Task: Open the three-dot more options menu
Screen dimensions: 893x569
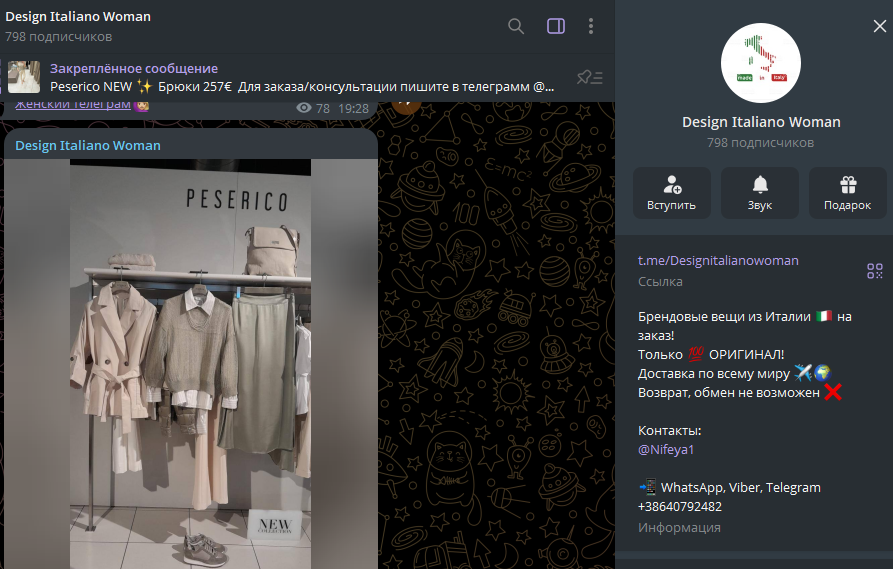Action: click(591, 26)
